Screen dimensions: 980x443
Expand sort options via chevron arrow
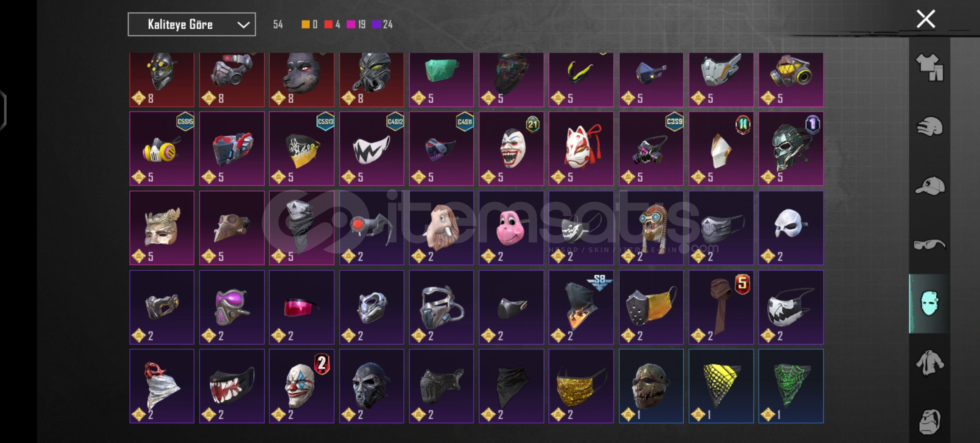pyautogui.click(x=243, y=25)
